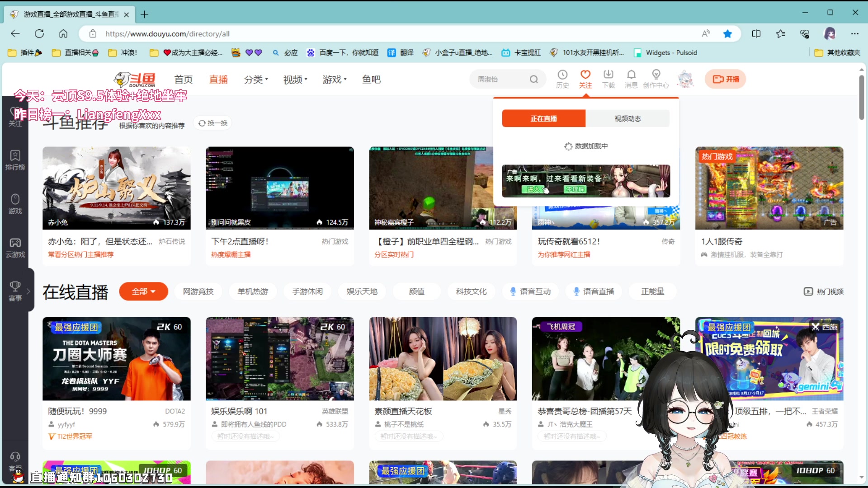The height and width of the screenshot is (488, 868).
Task: Go to the 鱼吧 menu item
Action: [x=371, y=79]
